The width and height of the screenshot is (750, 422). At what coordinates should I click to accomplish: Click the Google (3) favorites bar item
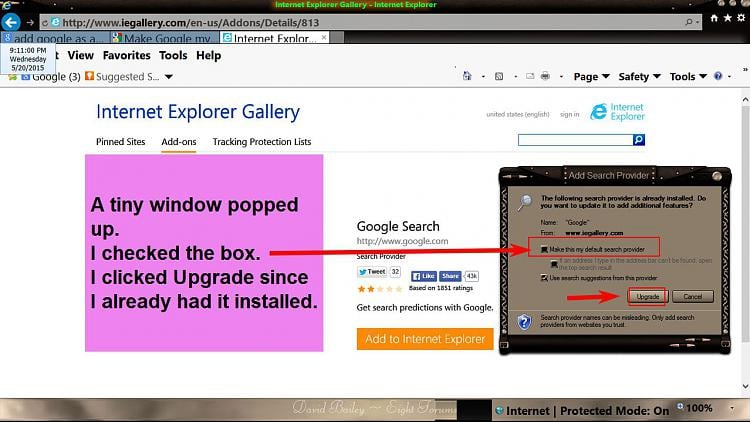51,77
